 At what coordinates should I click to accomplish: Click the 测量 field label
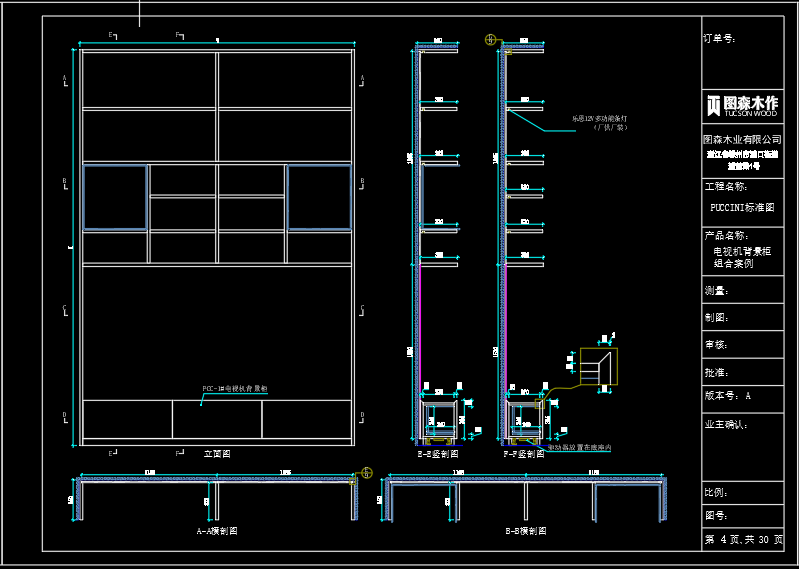pyautogui.click(x=716, y=291)
